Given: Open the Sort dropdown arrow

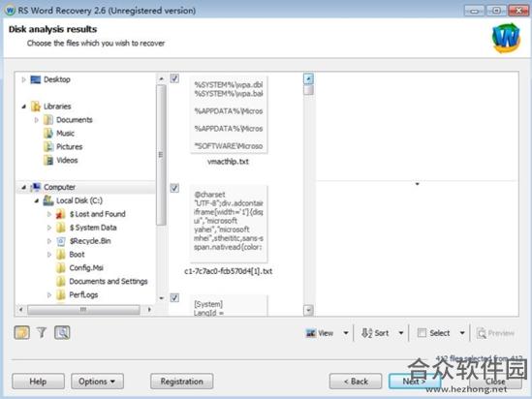Looking at the screenshot, I should click(x=401, y=333).
